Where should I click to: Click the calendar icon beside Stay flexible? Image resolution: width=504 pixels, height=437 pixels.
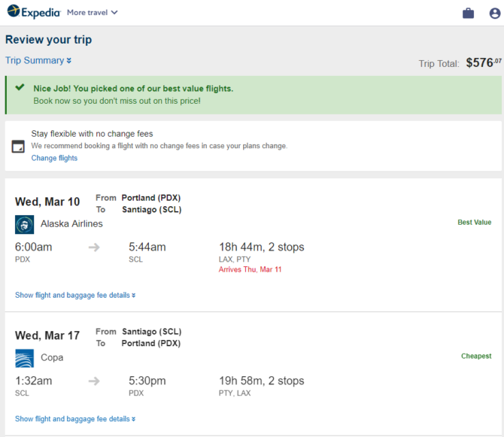[18, 147]
